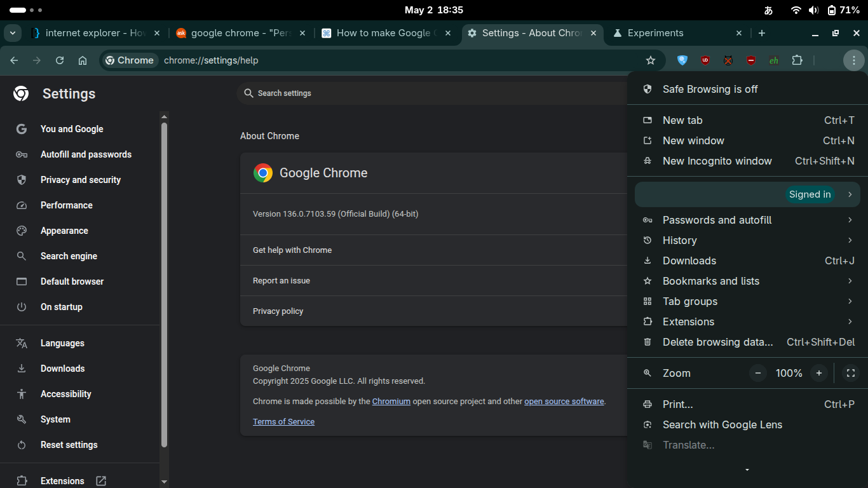Close the google chrome ask tab
Viewport: 868px width, 488px height.
[302, 33]
